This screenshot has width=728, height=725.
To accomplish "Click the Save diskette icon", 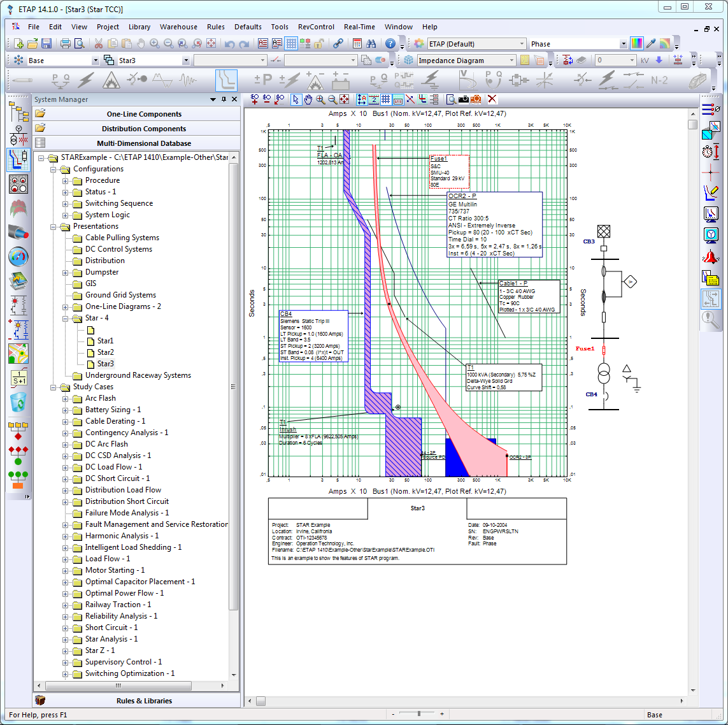I will (x=46, y=44).
